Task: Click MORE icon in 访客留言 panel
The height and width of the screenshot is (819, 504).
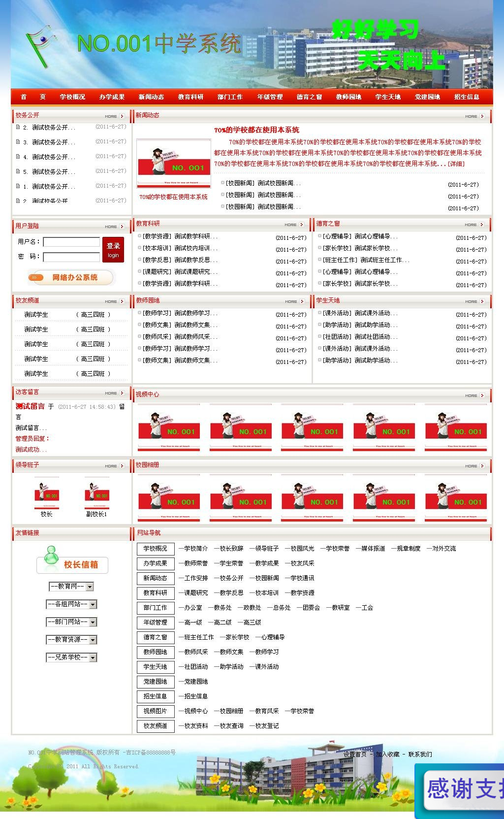Action: pos(115,393)
